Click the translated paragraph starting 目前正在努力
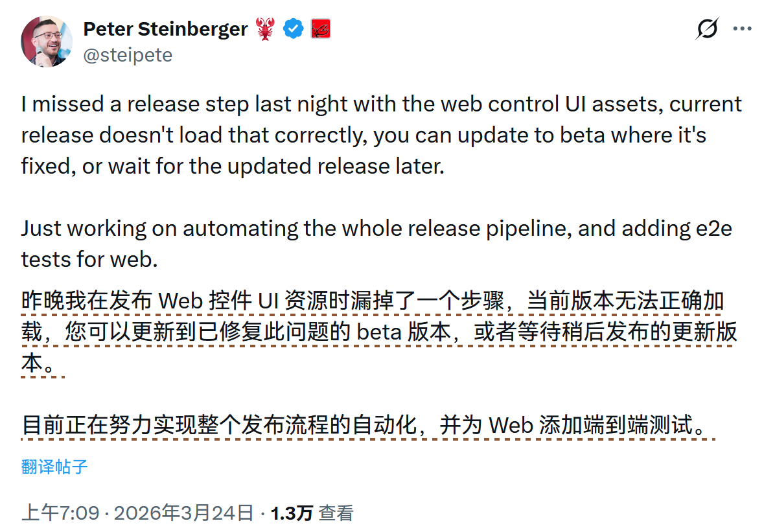 (363, 425)
